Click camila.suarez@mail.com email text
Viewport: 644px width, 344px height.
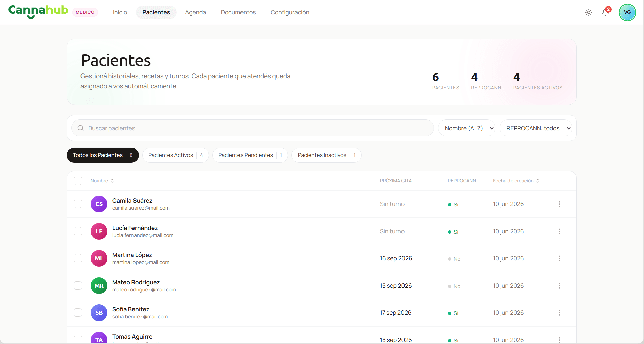(141, 208)
